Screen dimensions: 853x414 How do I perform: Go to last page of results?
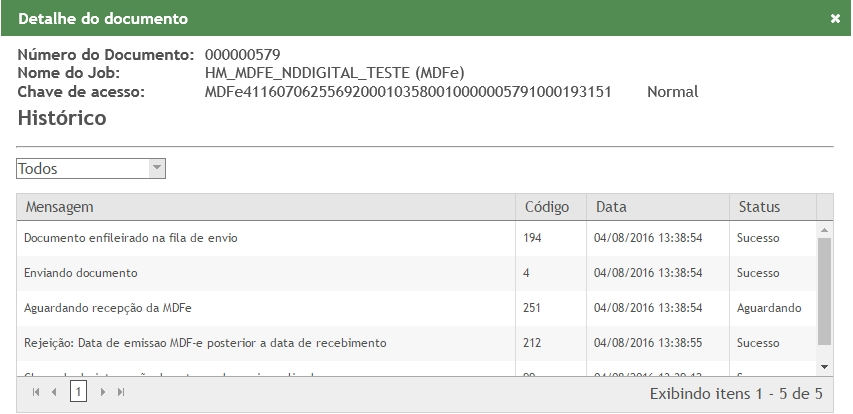(x=120, y=392)
